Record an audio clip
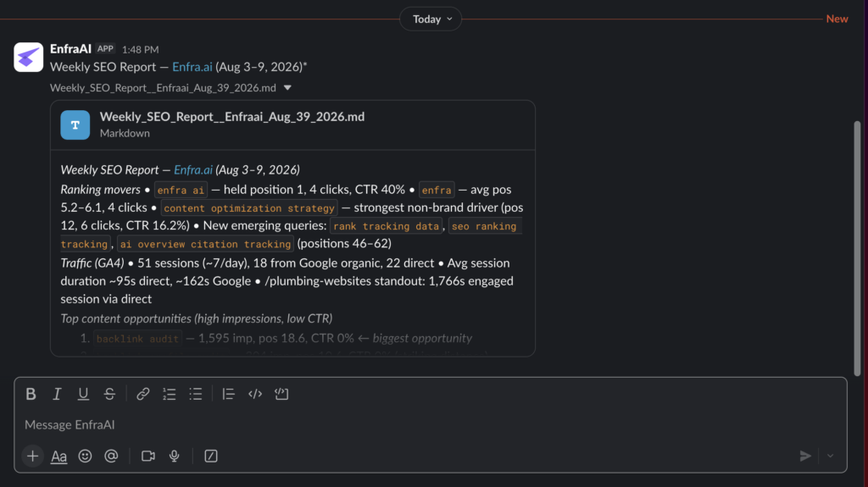Screen dimensions: 868x487 [x=175, y=456]
